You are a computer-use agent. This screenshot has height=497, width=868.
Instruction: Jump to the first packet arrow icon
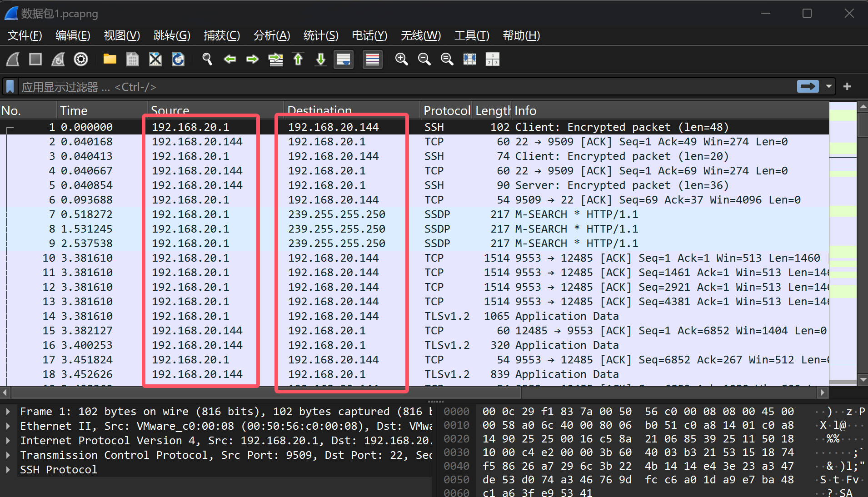point(298,60)
